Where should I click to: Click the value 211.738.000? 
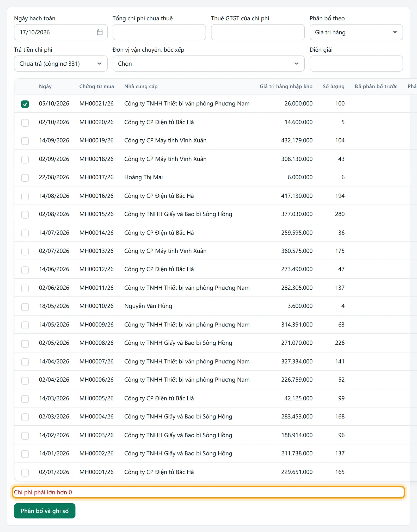[297, 453]
